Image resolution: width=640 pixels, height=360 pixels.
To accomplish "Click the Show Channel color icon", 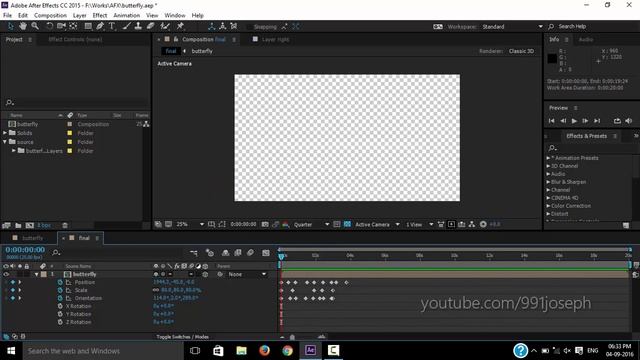I will pos(286,224).
